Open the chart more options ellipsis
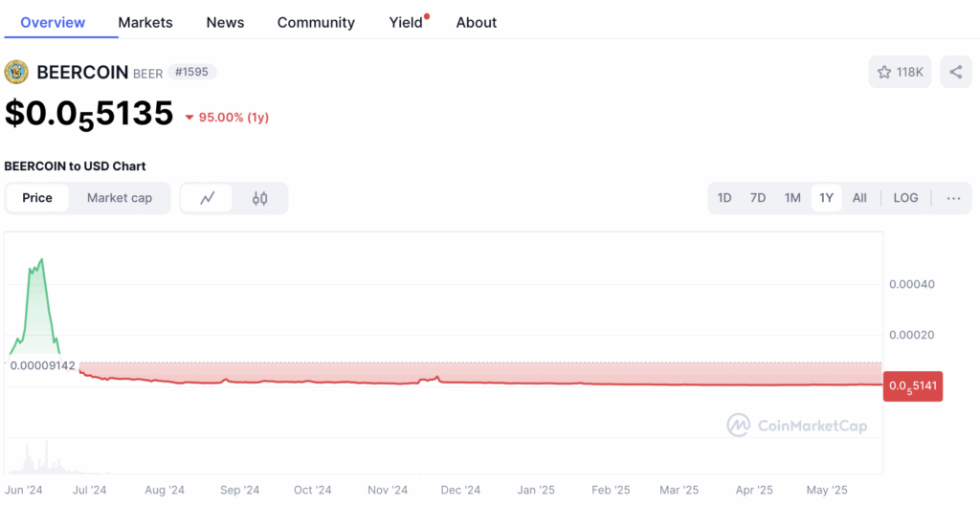980x506 pixels. (953, 198)
